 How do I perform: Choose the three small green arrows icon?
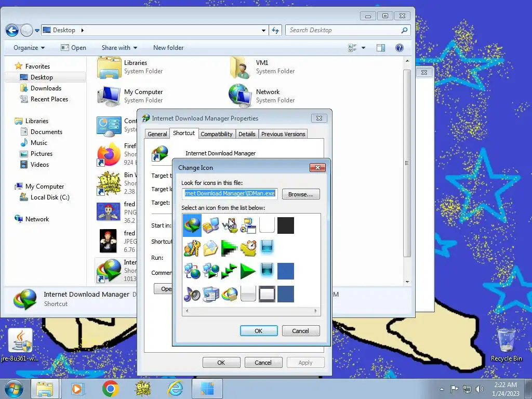[229, 271]
